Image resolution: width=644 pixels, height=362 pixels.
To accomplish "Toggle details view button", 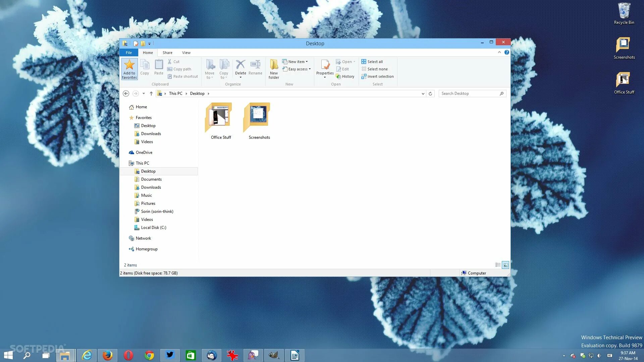I will pyautogui.click(x=498, y=264).
